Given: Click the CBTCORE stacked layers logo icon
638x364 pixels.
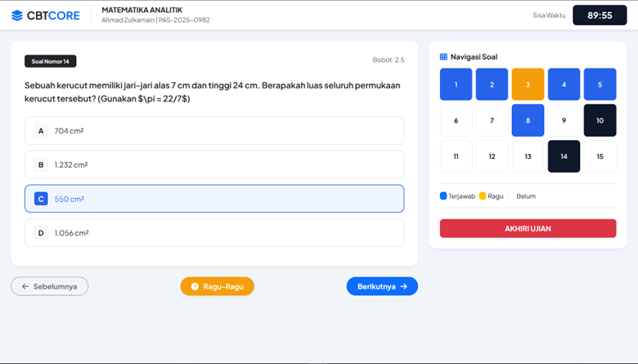Looking at the screenshot, I should (17, 16).
